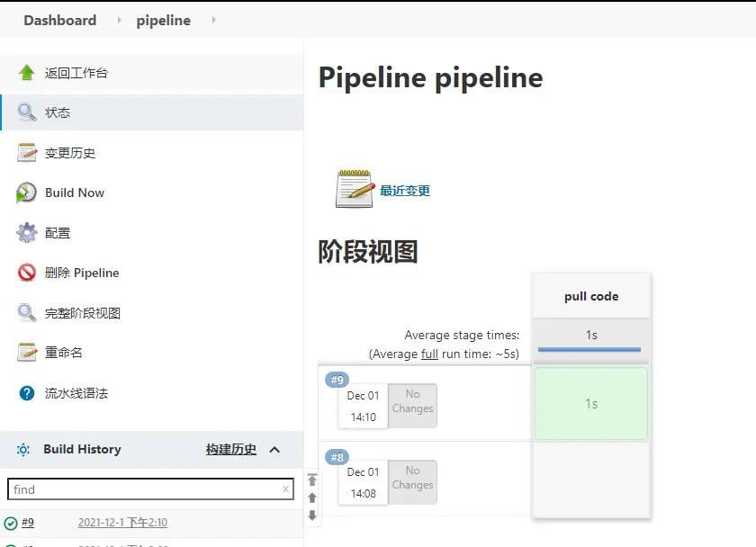Click the find builds search field
Viewport: 756px width, 547px height.
click(144, 489)
